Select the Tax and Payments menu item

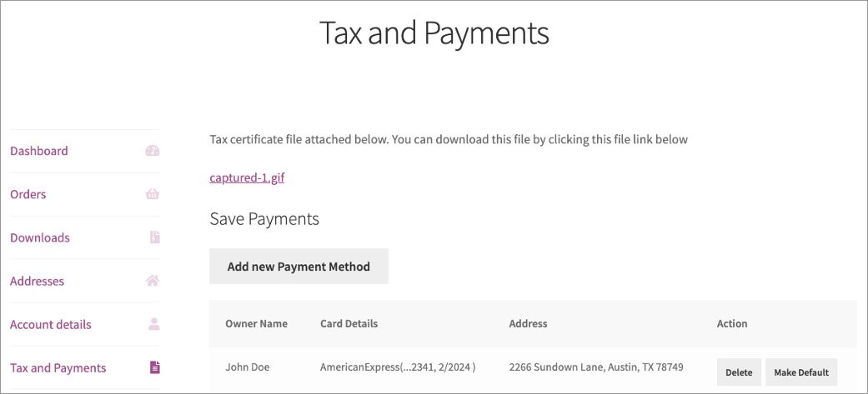click(x=58, y=368)
